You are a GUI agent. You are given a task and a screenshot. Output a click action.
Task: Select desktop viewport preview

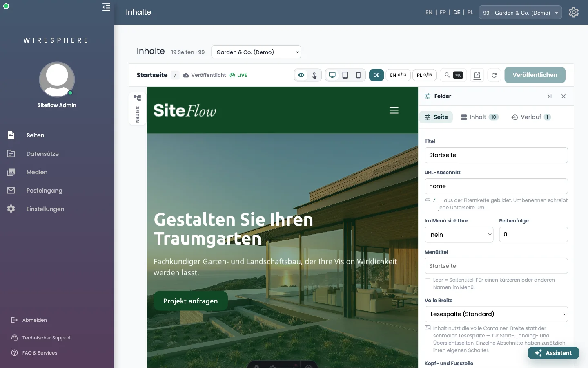pyautogui.click(x=332, y=75)
